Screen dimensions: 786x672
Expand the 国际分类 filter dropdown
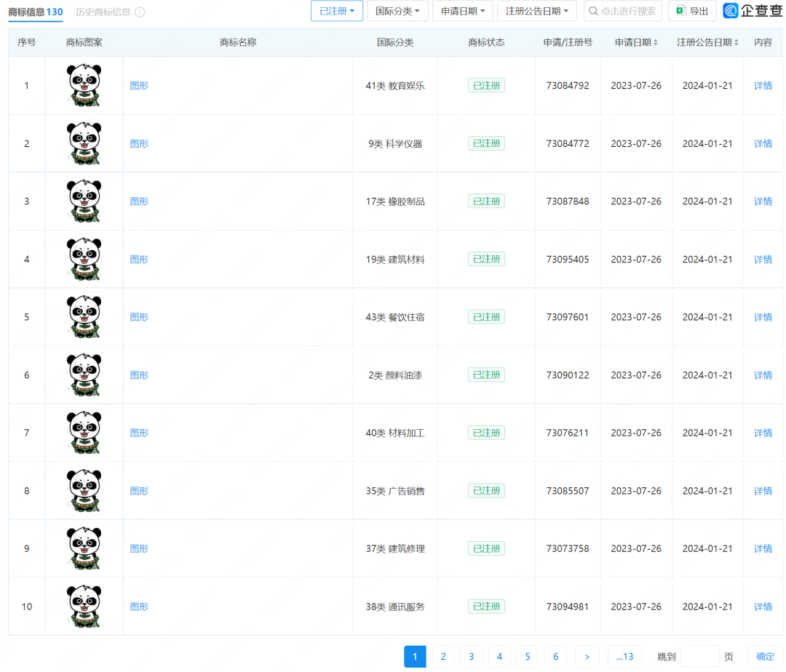[x=397, y=11]
